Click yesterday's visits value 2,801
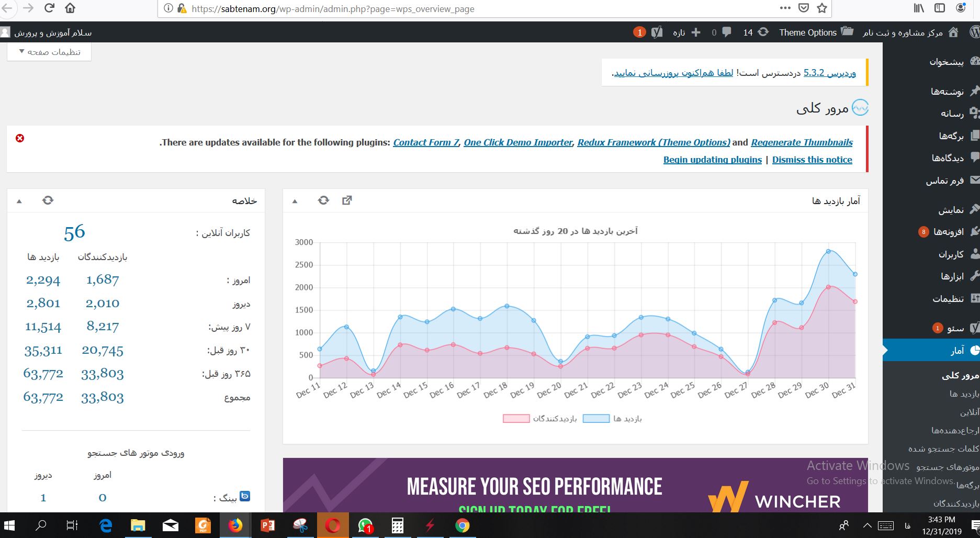The image size is (980, 538). (43, 303)
